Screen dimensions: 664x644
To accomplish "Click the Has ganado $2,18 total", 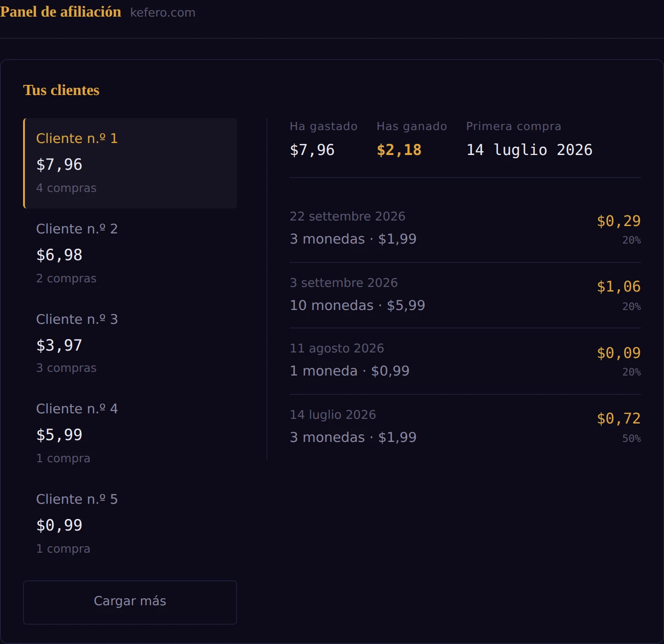I will pos(399,150).
